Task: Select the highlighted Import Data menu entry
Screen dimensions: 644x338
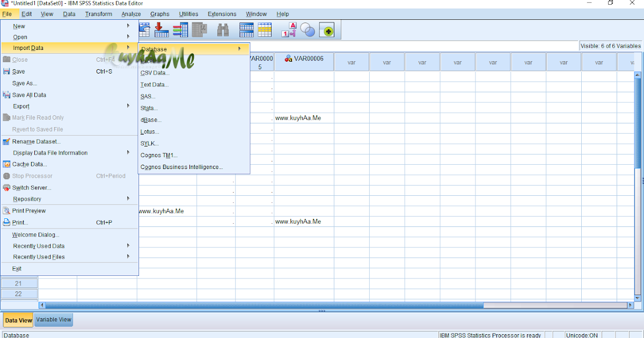Action: click(70, 48)
